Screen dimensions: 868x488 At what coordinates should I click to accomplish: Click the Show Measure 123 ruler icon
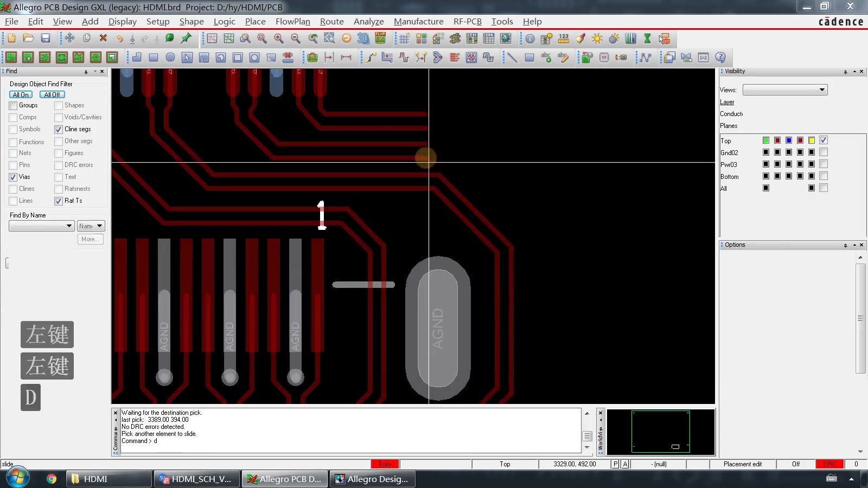click(564, 38)
